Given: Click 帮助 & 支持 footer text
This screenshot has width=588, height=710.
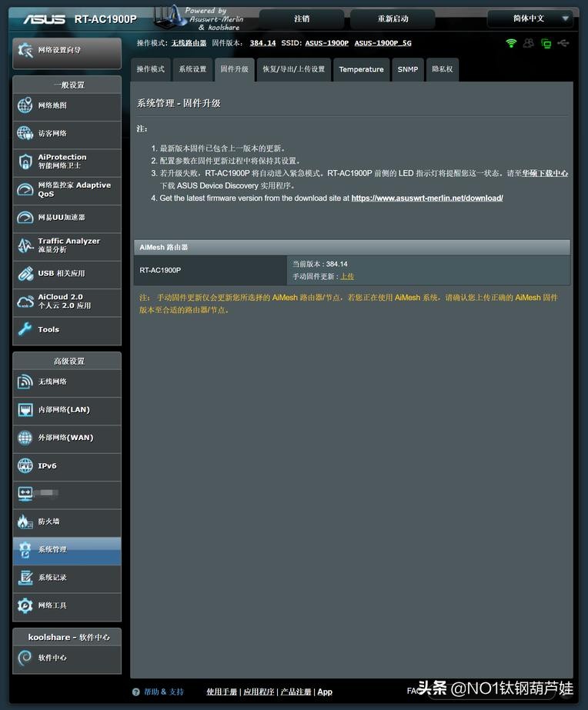Looking at the screenshot, I should [x=163, y=692].
